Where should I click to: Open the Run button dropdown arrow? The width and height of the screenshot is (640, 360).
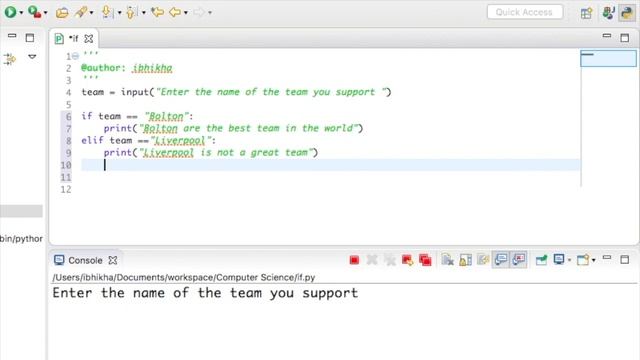coord(21,13)
